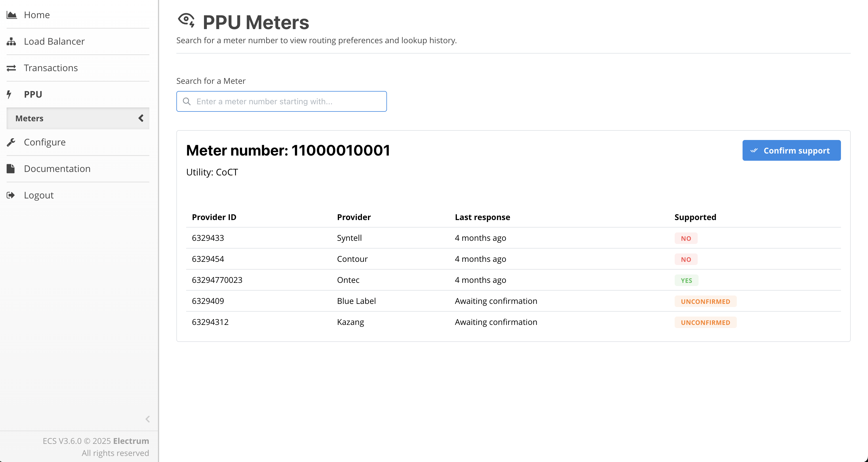
Task: Open the PPU menu section
Action: tap(33, 94)
